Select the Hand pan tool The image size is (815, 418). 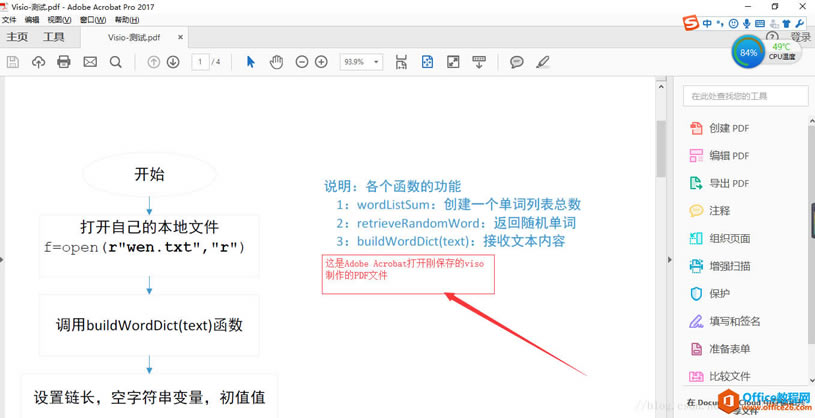click(x=276, y=62)
